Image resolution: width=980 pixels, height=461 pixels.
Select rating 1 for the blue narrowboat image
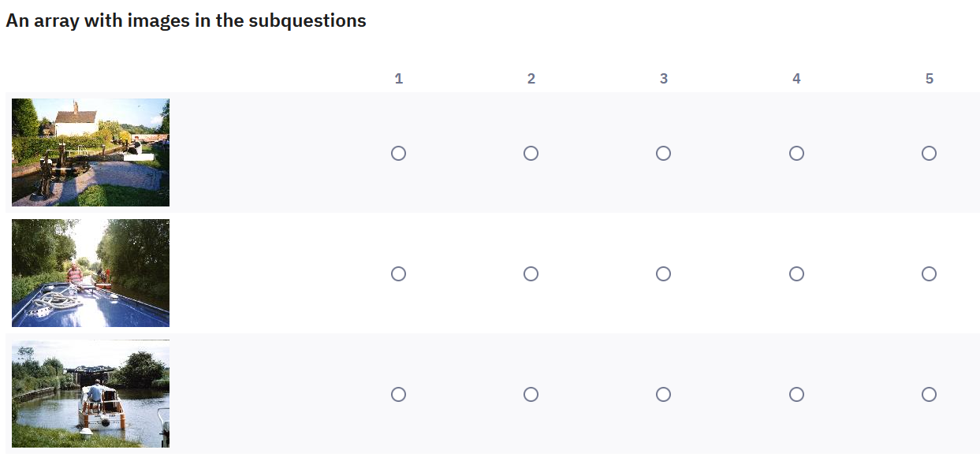[x=398, y=273]
